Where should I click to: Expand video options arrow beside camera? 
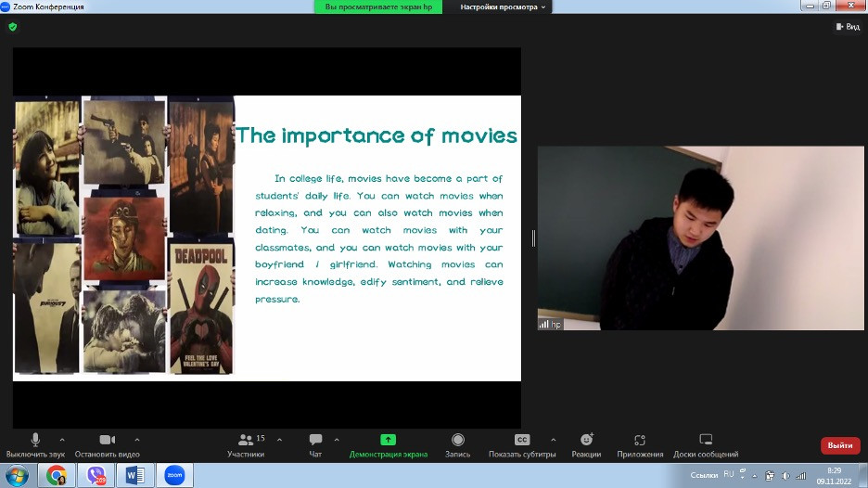coord(137,440)
